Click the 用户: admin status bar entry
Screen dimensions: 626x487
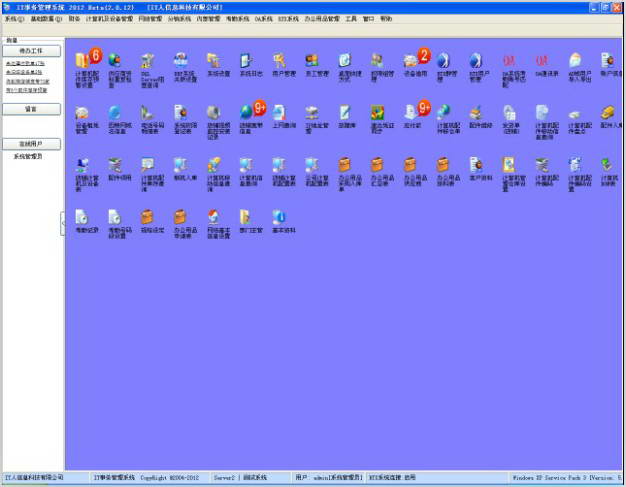pos(328,477)
